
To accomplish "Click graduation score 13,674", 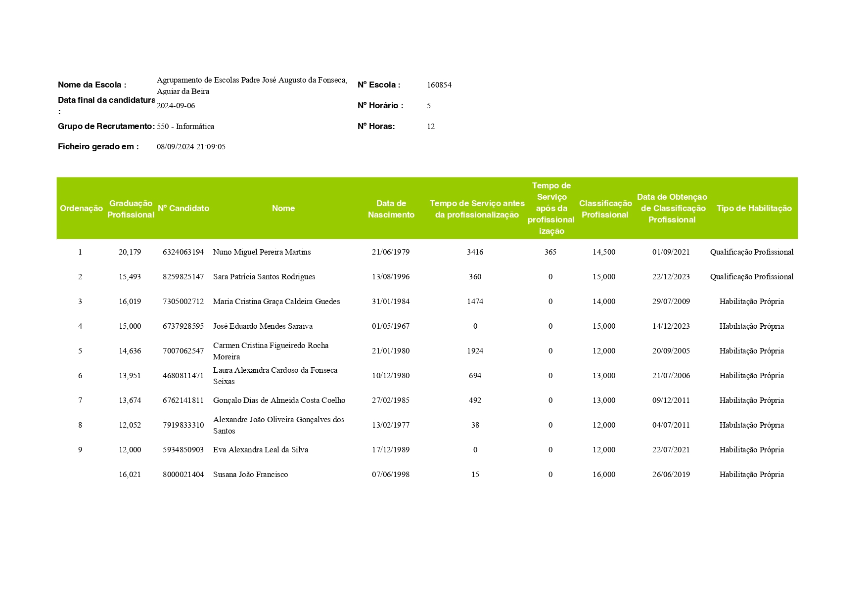I will 130,400.
